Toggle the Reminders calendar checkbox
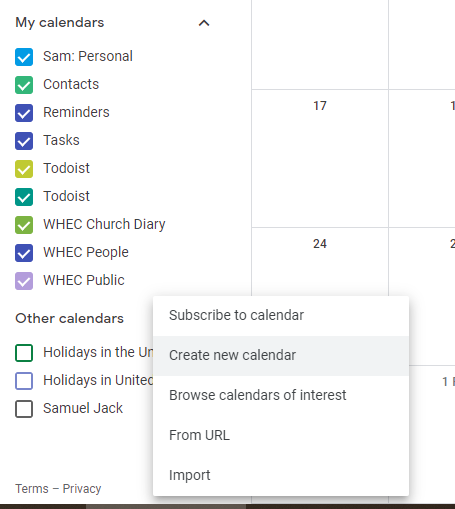The height and width of the screenshot is (509, 455). tap(24, 113)
